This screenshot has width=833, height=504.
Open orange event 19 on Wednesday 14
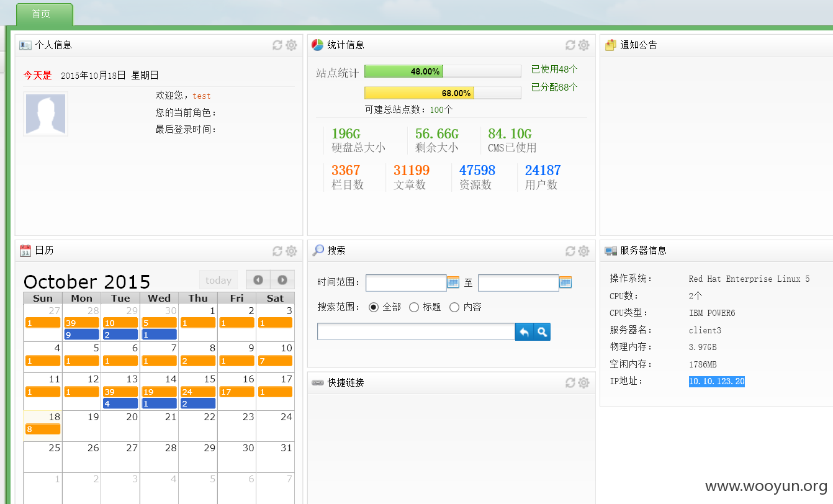(160, 392)
